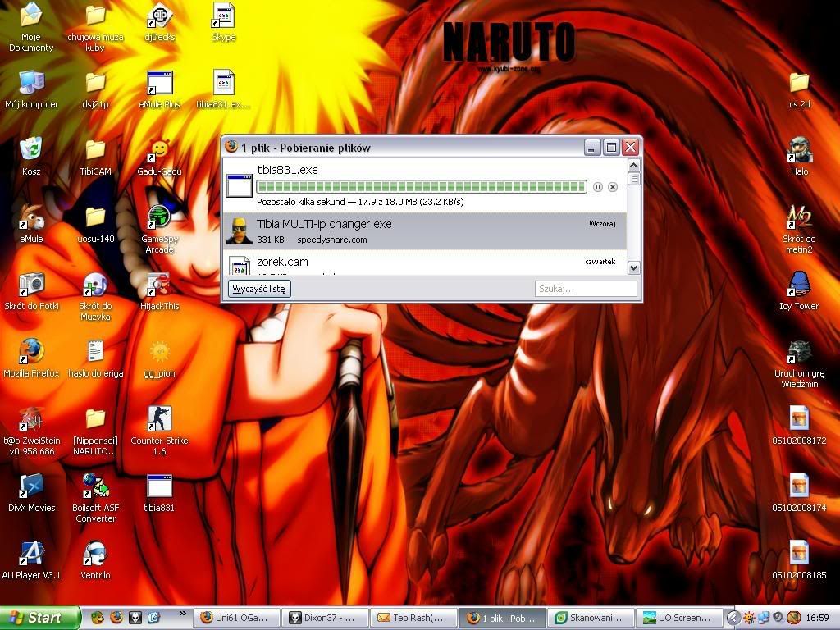Select the 'Tibia MULTI-ip changer.exe' download row

click(425, 231)
